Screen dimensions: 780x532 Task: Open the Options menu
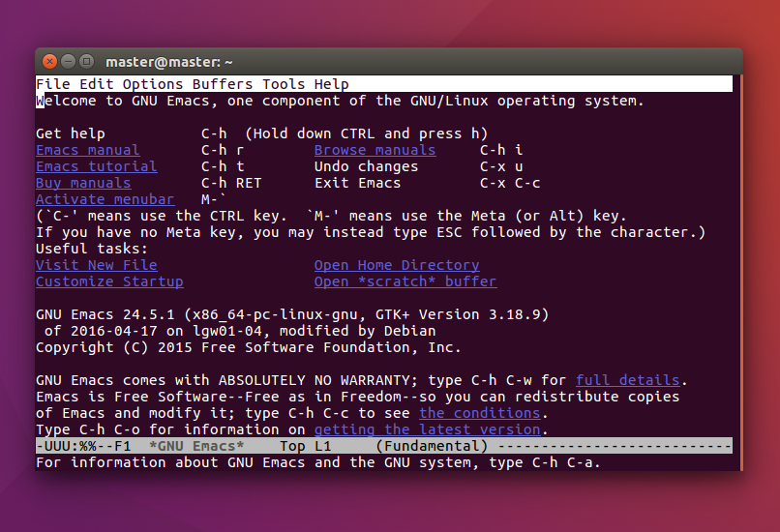point(153,84)
